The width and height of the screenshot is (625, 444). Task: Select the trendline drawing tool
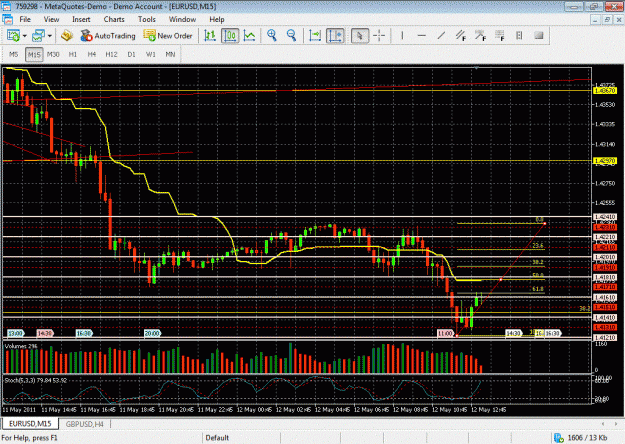[x=441, y=36]
